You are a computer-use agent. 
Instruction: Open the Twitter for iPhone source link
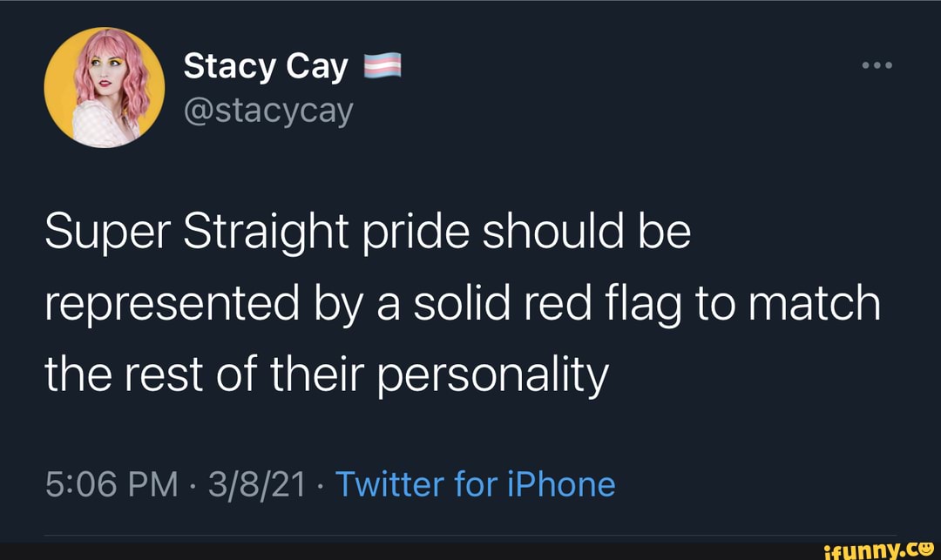click(x=477, y=485)
